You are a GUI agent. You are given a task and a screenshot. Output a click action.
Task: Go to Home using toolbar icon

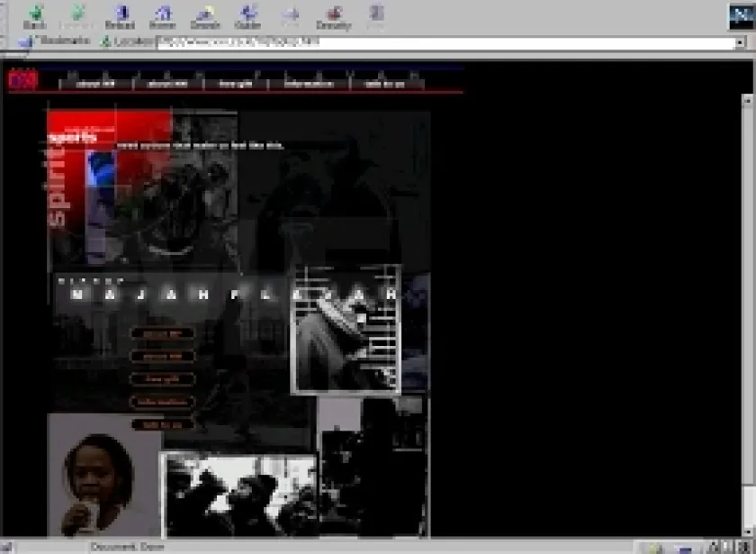(x=163, y=17)
